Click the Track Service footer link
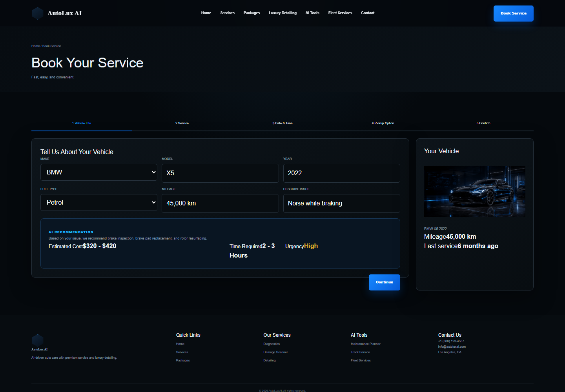The image size is (565, 392). pos(360,352)
